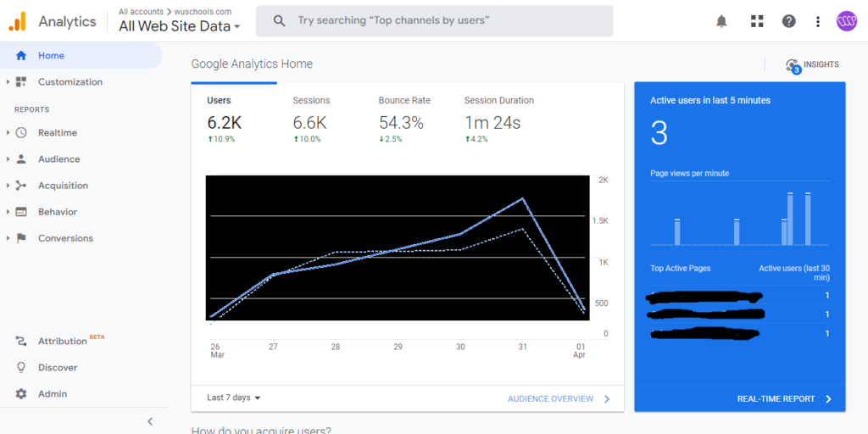Expand the Conversions reports arrow
Image resolution: width=868 pixels, height=434 pixels.
click(x=8, y=238)
